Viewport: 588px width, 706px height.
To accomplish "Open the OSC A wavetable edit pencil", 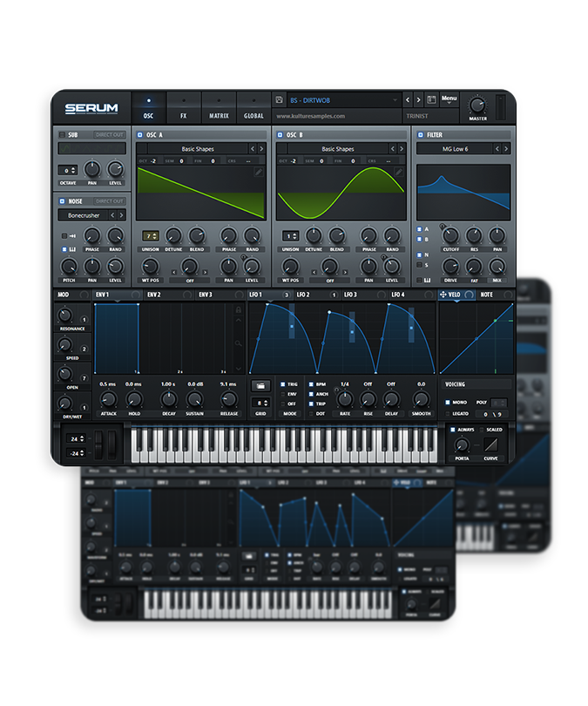I will (259, 173).
